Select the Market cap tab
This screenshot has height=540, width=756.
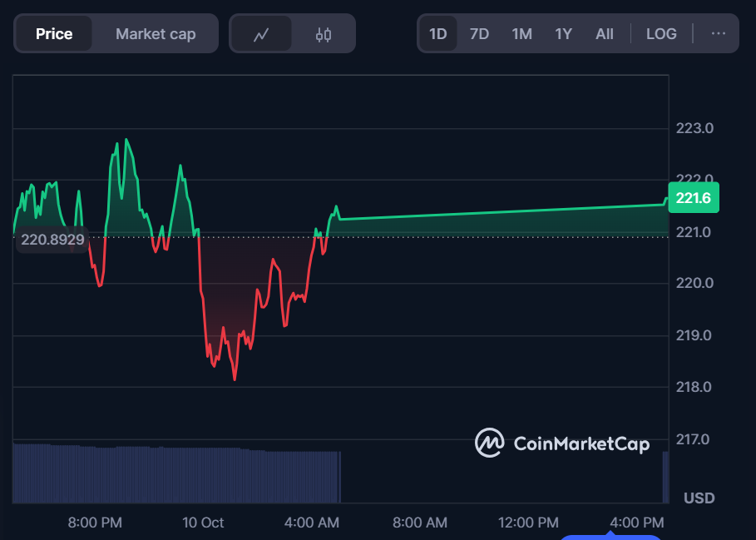(x=156, y=34)
